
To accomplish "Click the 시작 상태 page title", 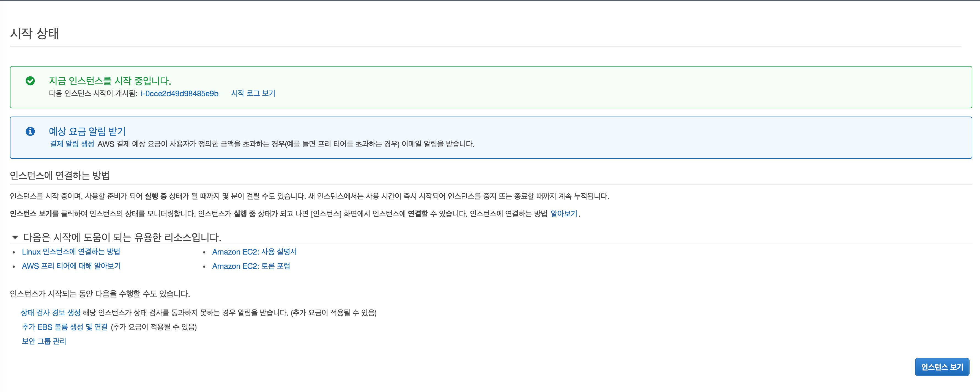I will tap(34, 34).
